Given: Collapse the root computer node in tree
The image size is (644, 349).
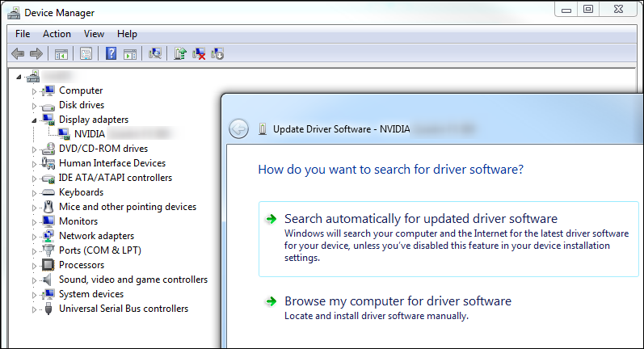Looking at the screenshot, I should pyautogui.click(x=19, y=77).
